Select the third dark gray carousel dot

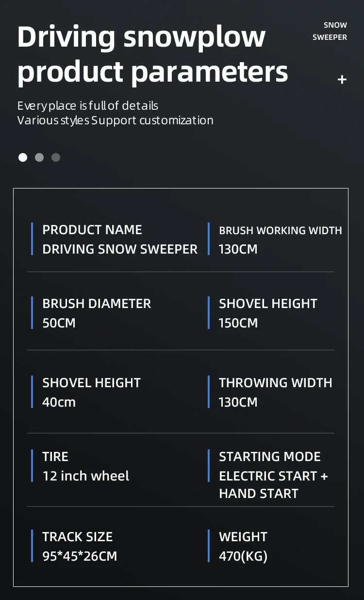point(56,157)
